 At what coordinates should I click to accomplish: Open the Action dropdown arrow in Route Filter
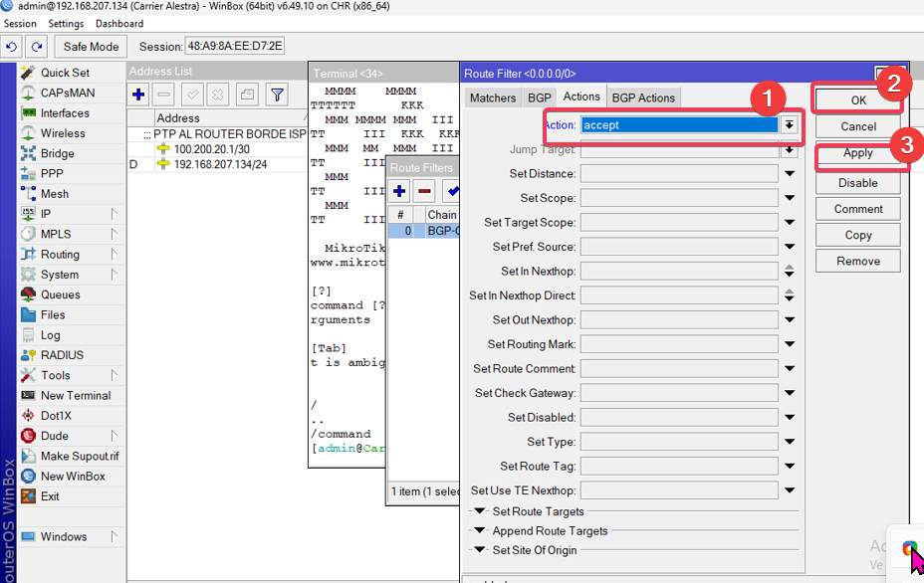click(789, 124)
